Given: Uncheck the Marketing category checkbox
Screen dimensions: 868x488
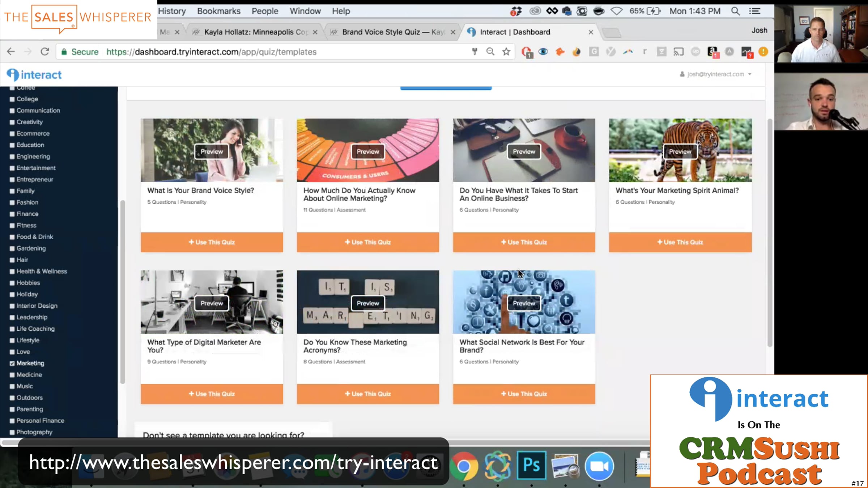Looking at the screenshot, I should (x=12, y=363).
